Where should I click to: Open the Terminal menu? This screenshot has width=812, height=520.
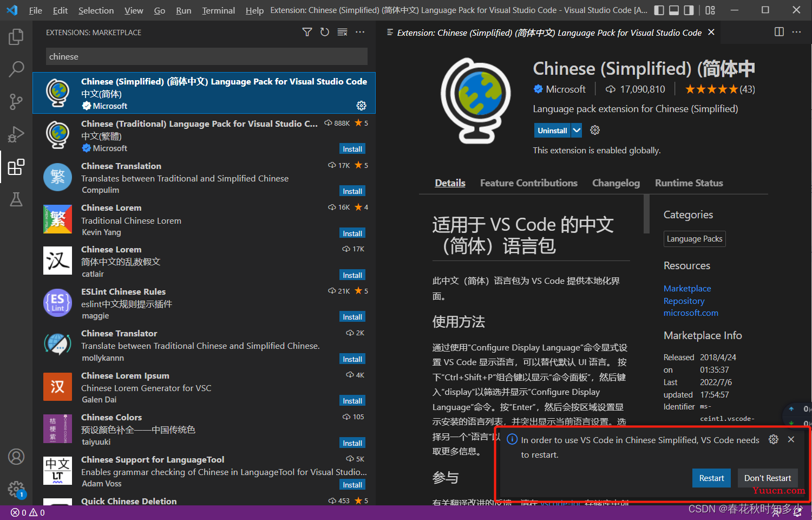[x=218, y=10]
